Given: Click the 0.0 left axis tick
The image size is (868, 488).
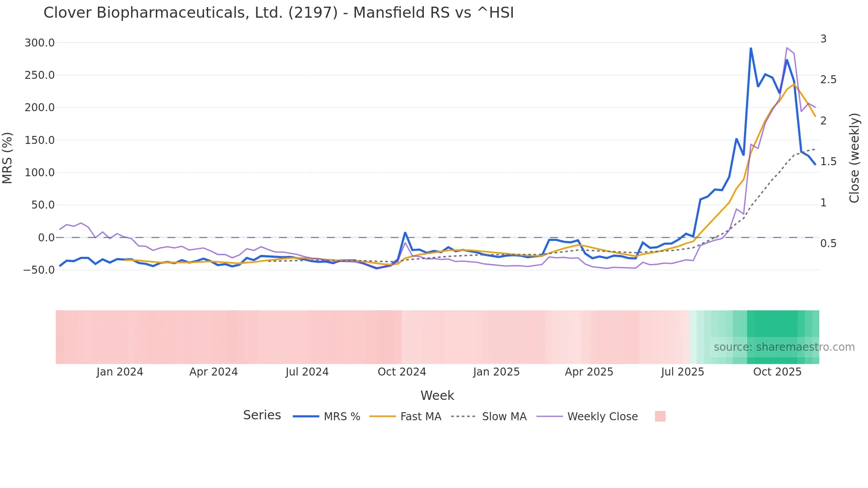Looking at the screenshot, I should 46,238.
